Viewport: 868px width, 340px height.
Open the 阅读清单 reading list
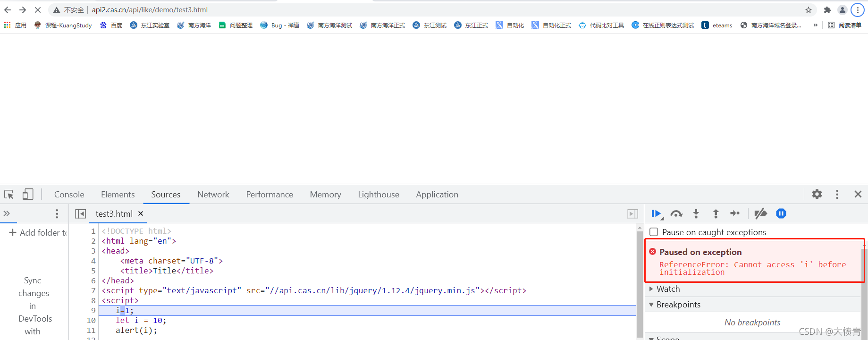pyautogui.click(x=845, y=25)
